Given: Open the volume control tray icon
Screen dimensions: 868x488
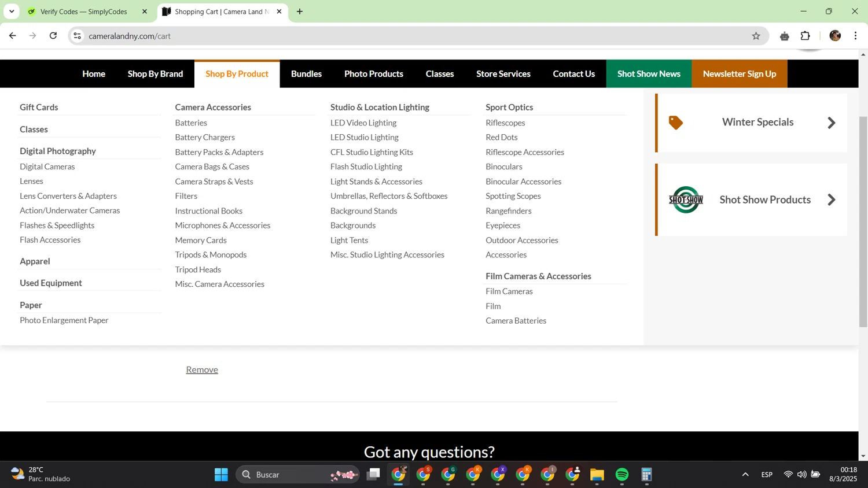Looking at the screenshot, I should click(x=801, y=475).
